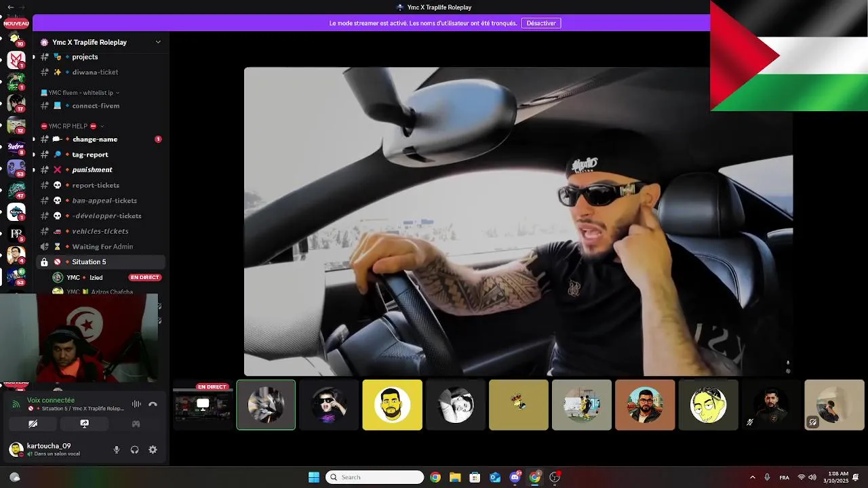Toggle the camera off button
Viewport: 868px width, 488px height.
coord(33,424)
